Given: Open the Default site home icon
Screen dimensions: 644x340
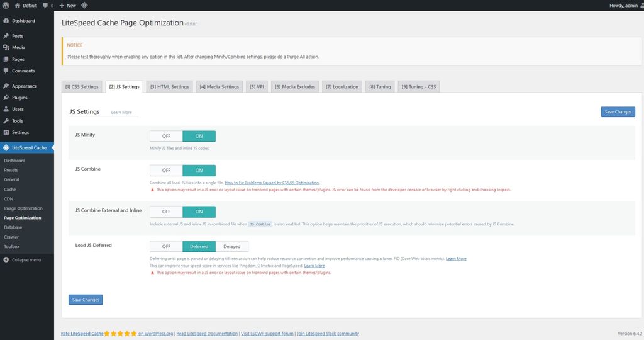Looking at the screenshot, I should [x=17, y=5].
